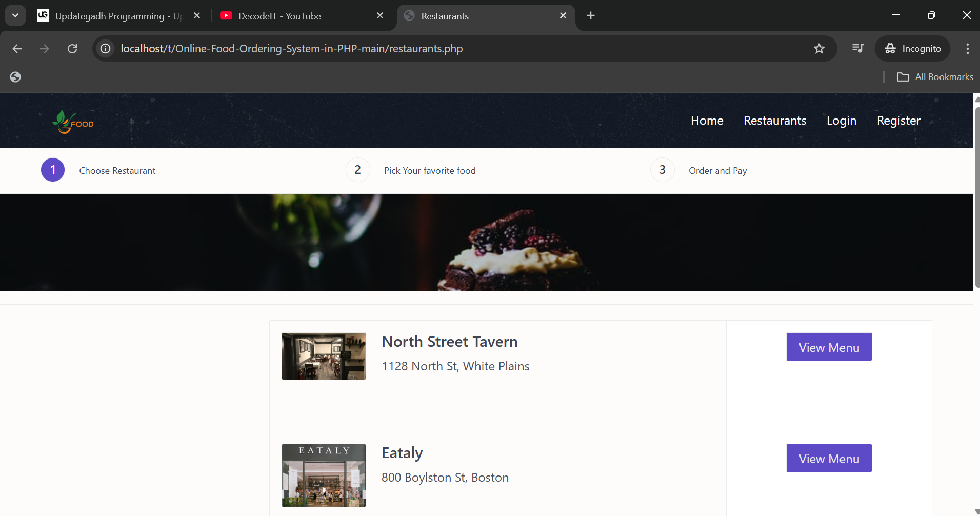Click the 'Pick Your favorite food' step label
Viewport: 980px width, 516px height.
tap(430, 171)
